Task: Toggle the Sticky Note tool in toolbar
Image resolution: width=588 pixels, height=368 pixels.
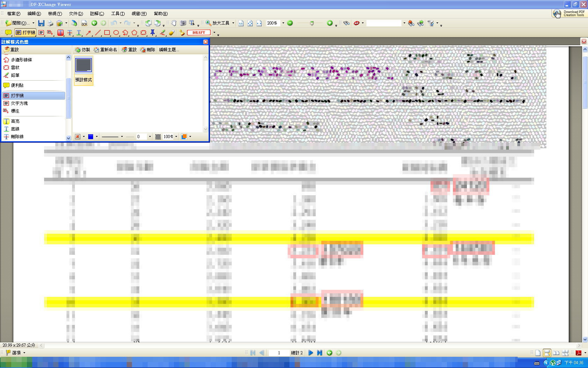Action: tap(8, 33)
